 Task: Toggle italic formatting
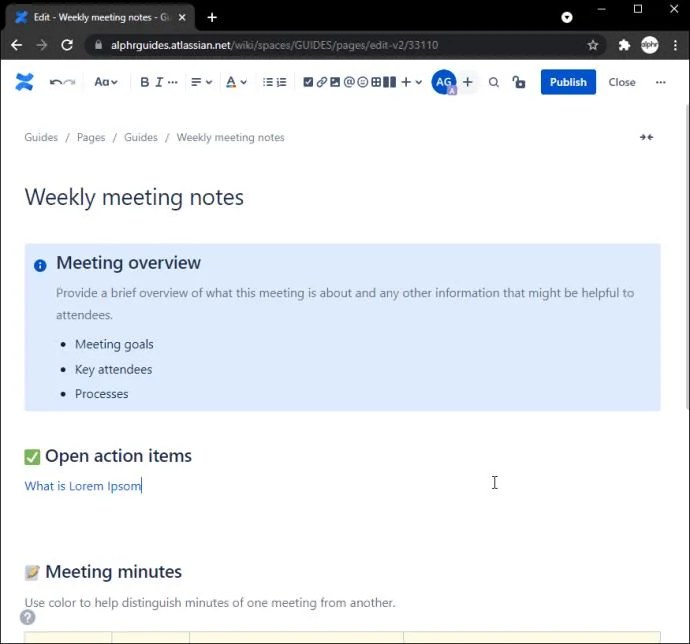159,82
